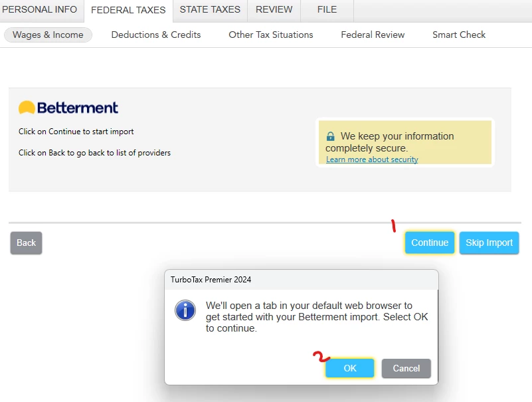Image resolution: width=532 pixels, height=402 pixels.
Task: Click the Skip Import button
Action: (489, 243)
